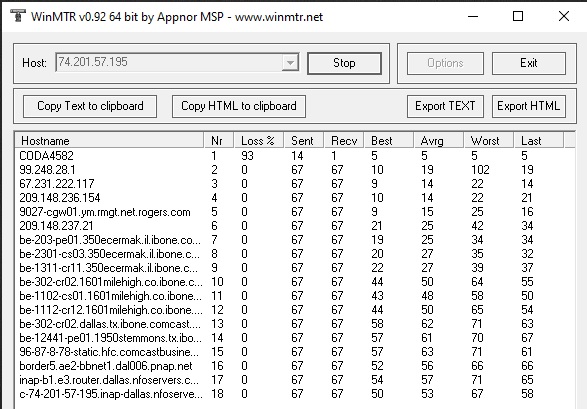Stop the running trace

pyautogui.click(x=344, y=63)
